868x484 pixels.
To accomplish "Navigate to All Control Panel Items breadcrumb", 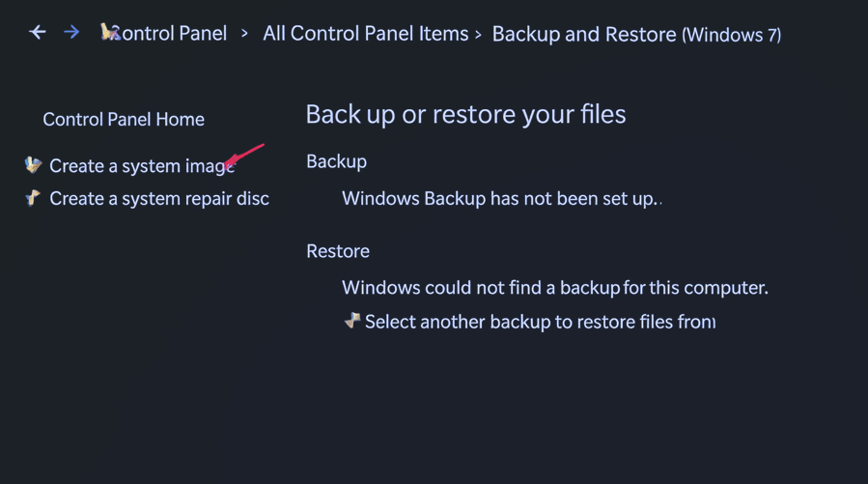I will 365,34.
